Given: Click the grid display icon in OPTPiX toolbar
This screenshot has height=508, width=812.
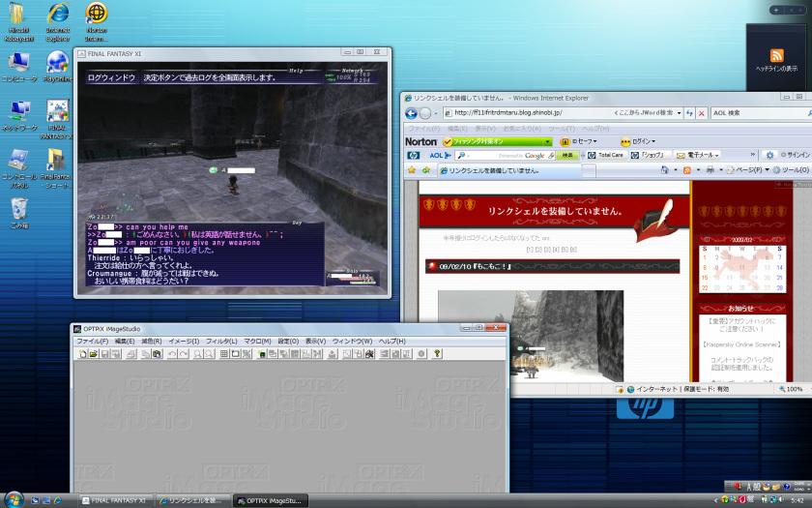Looking at the screenshot, I should point(223,353).
